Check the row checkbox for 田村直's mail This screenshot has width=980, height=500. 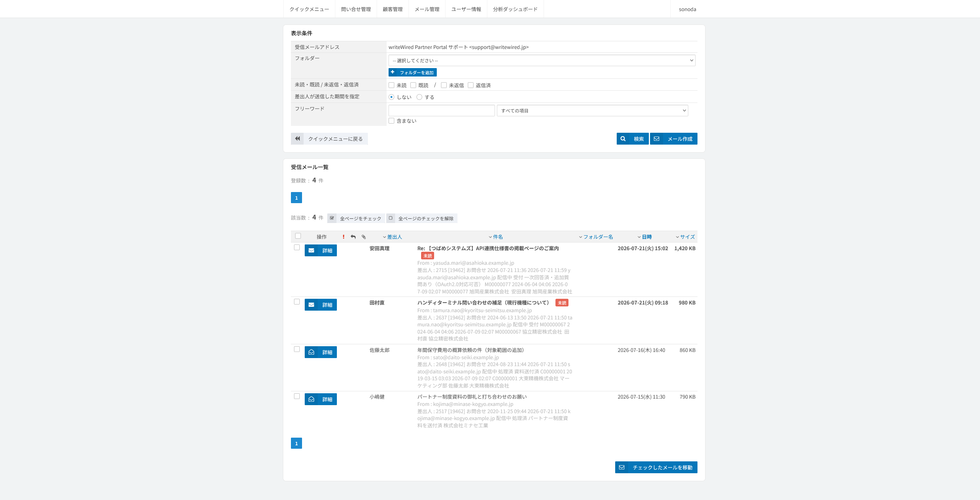[297, 302]
